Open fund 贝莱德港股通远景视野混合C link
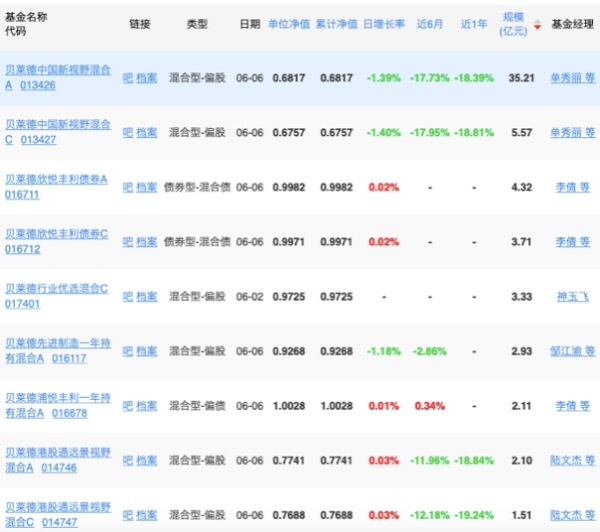The height and width of the screenshot is (532, 600). pos(57,514)
